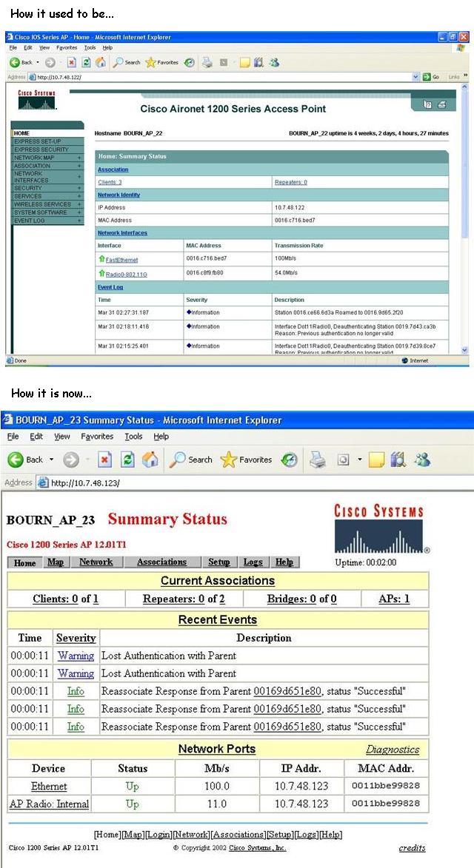Click Search in the Cisco IOS Series AP toolbar
The width and height of the screenshot is (474, 868).
[x=127, y=63]
